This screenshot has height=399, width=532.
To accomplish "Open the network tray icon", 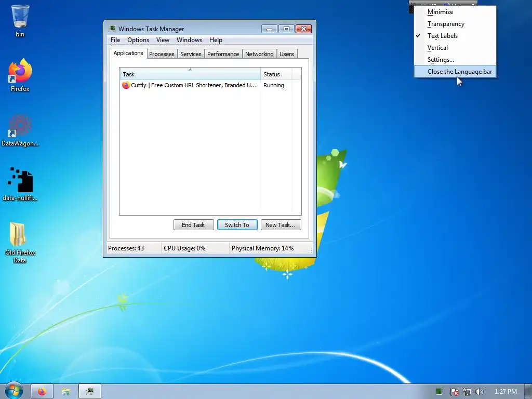I will [x=467, y=392].
